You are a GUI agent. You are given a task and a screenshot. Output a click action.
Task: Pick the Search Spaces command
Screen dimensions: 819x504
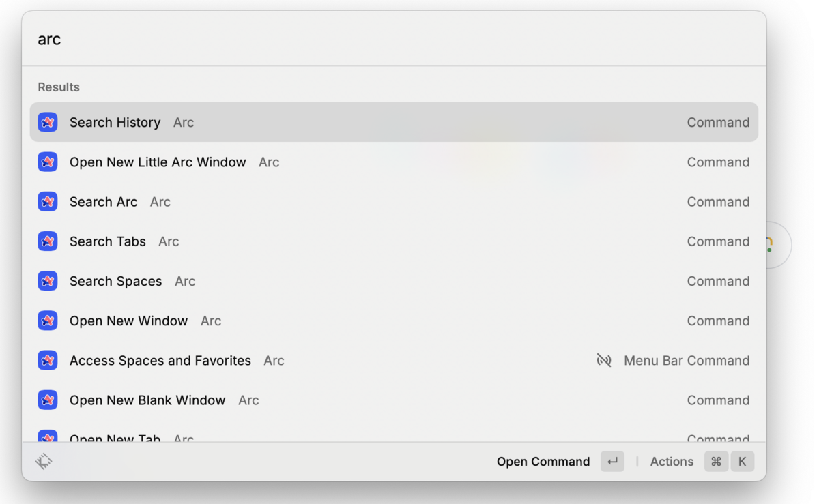click(394, 280)
